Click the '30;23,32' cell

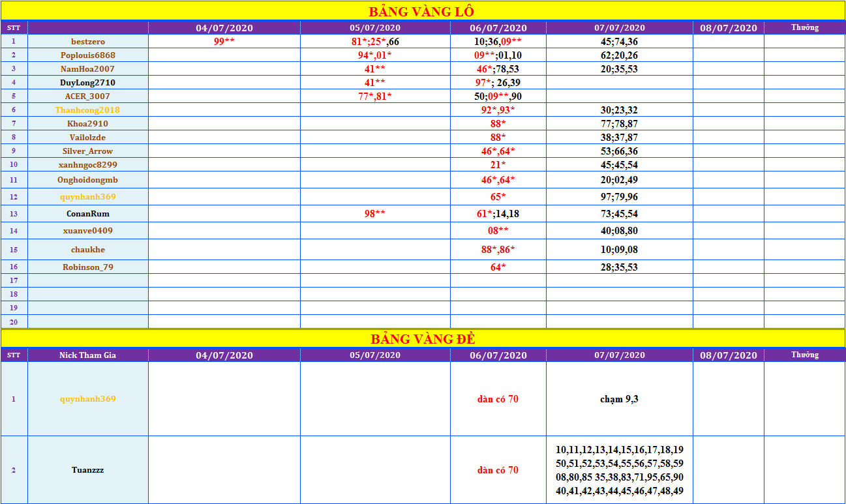(x=620, y=110)
